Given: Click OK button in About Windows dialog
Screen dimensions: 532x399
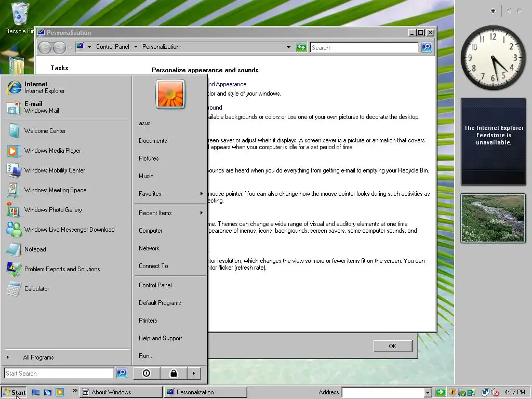Looking at the screenshot, I should point(393,346).
